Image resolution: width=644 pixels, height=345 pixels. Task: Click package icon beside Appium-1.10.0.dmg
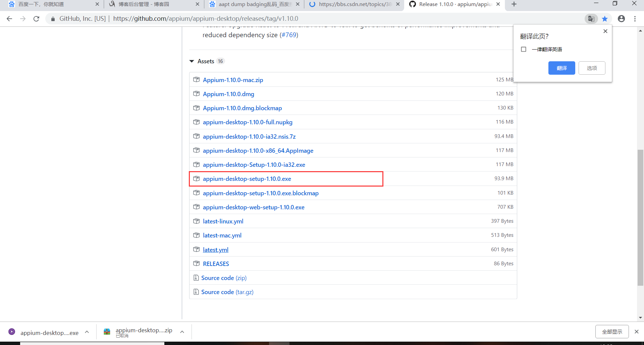point(197,94)
